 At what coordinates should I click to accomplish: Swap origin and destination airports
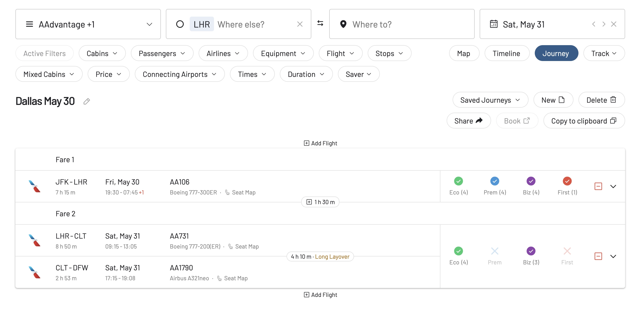(320, 24)
